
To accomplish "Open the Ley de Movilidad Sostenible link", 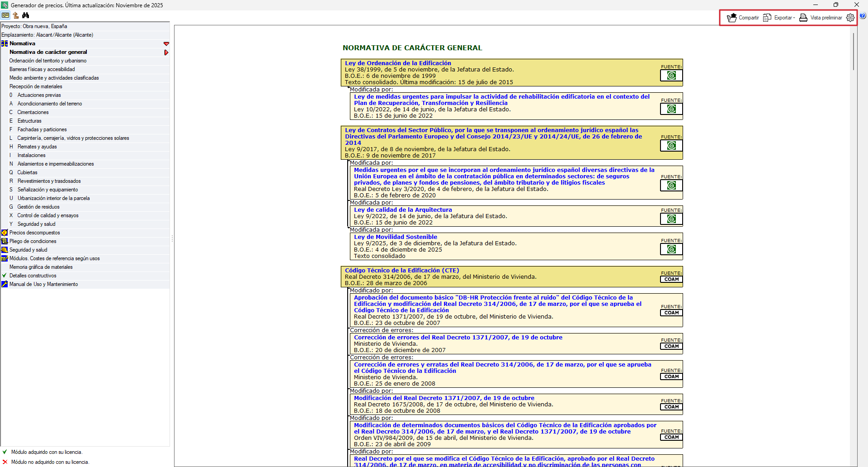I will [396, 237].
